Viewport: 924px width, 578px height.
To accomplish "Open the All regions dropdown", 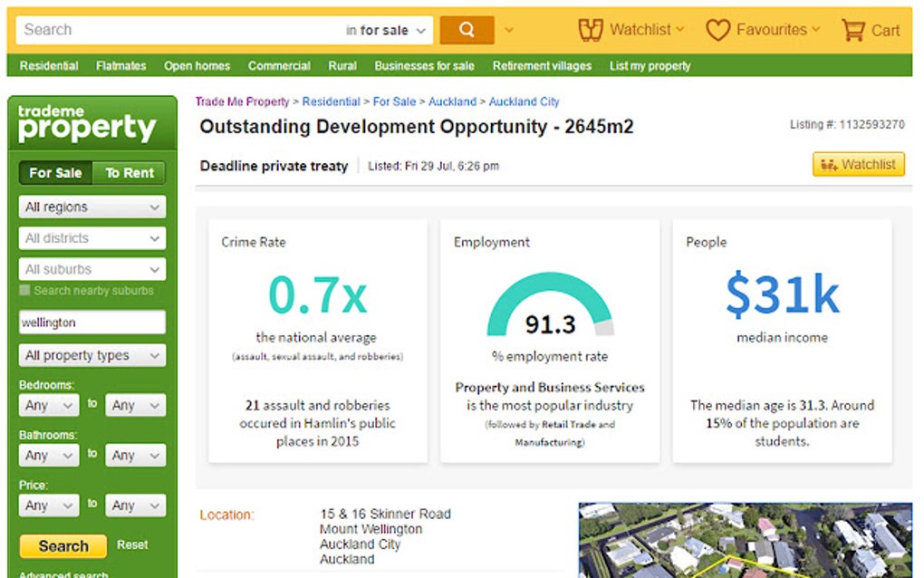I will pyautogui.click(x=91, y=207).
